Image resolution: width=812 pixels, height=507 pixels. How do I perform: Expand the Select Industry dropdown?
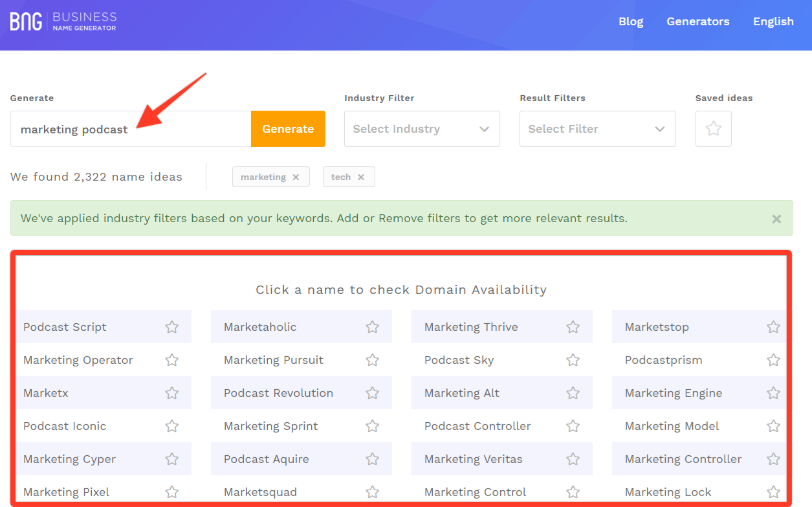point(422,129)
